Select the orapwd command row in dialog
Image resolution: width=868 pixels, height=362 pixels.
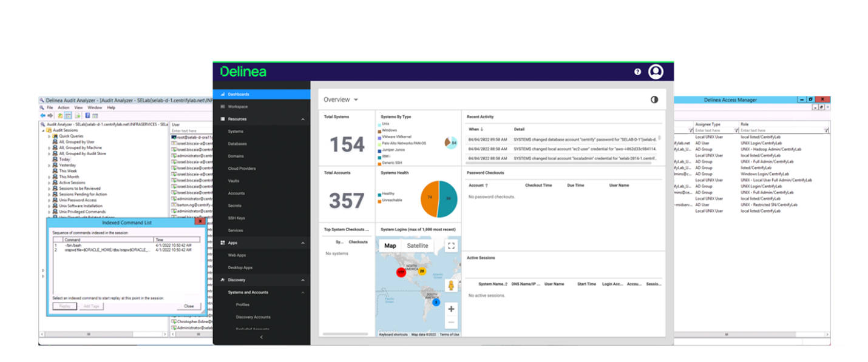point(126,250)
